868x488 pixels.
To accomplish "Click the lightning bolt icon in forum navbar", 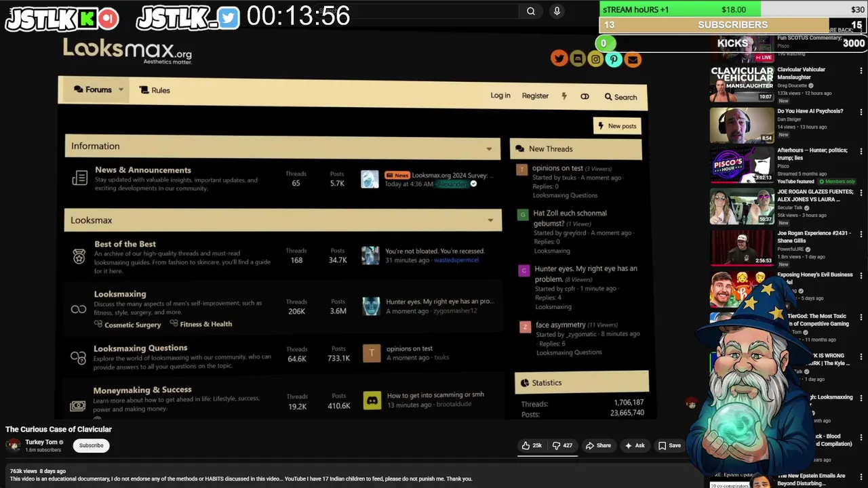I will click(564, 96).
